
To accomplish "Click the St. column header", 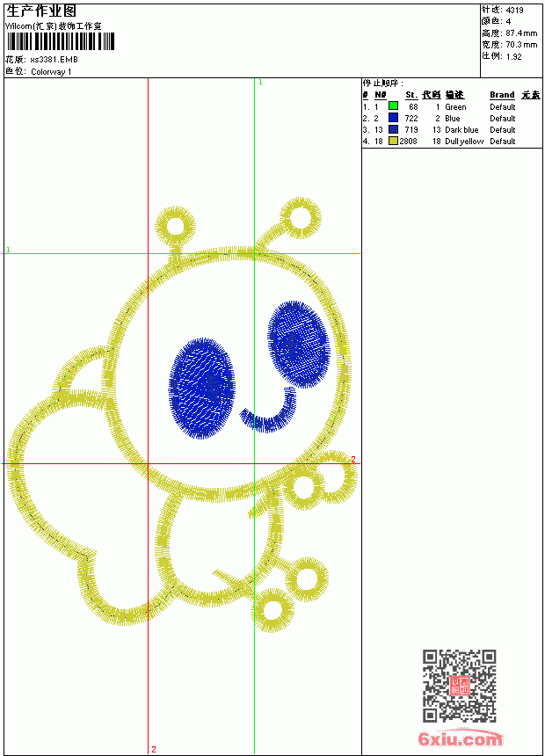I will coord(411,95).
